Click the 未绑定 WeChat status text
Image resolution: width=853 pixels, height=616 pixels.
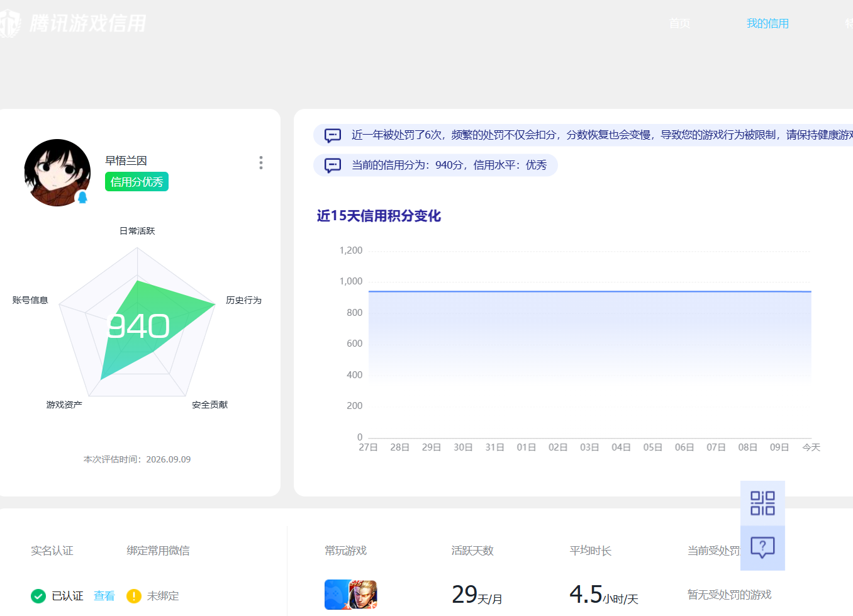[163, 596]
